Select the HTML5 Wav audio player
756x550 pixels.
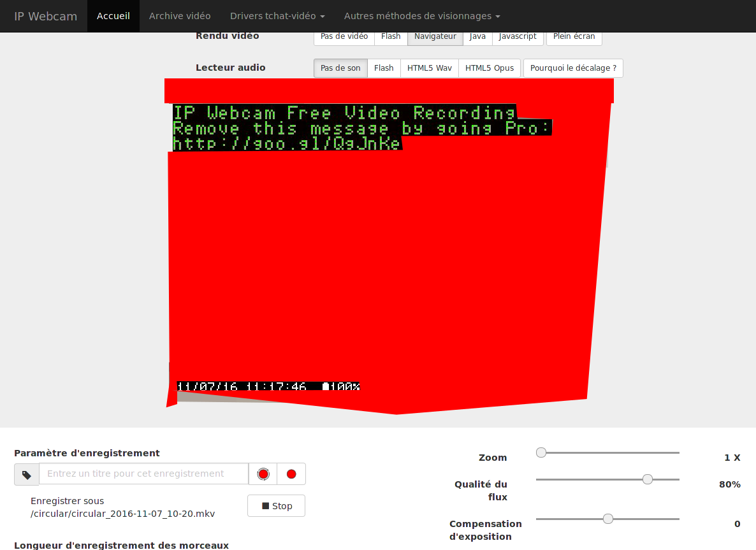(430, 68)
